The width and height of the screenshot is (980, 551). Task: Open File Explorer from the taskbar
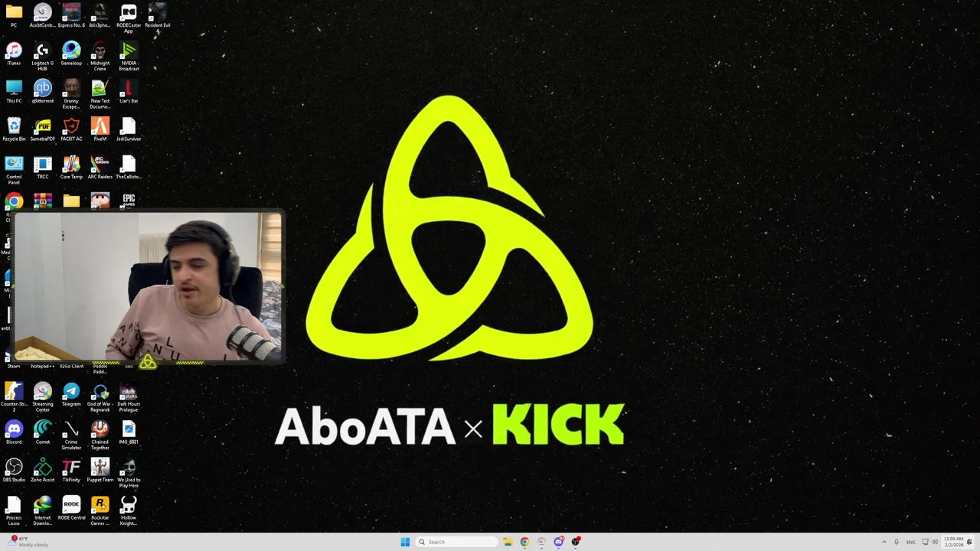click(x=507, y=542)
